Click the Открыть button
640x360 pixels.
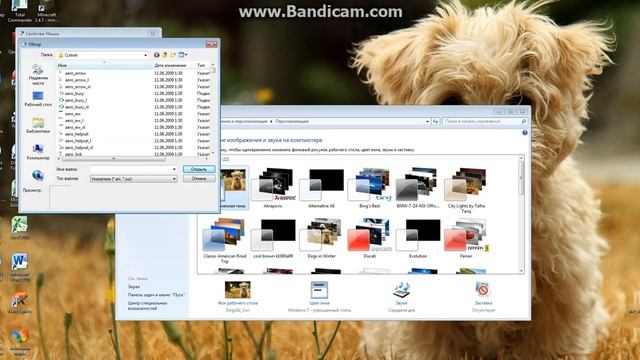pyautogui.click(x=199, y=169)
